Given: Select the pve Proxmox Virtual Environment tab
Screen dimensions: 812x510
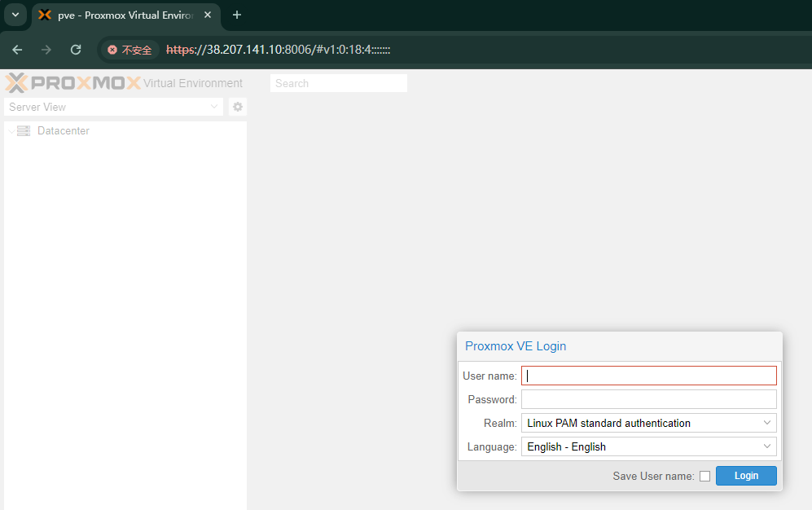Looking at the screenshot, I should 125,15.
